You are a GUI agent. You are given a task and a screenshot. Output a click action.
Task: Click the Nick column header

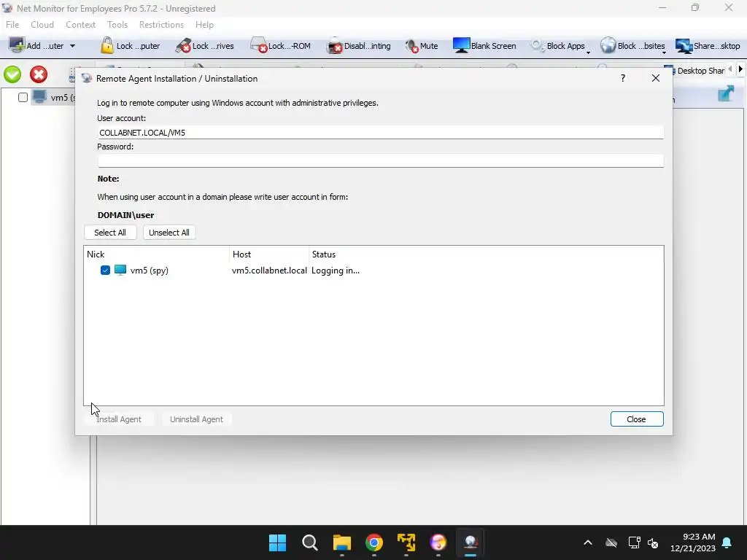pos(157,254)
